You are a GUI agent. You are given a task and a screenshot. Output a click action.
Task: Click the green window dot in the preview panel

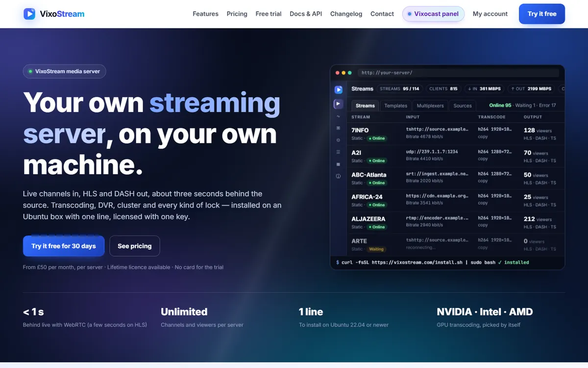click(350, 73)
